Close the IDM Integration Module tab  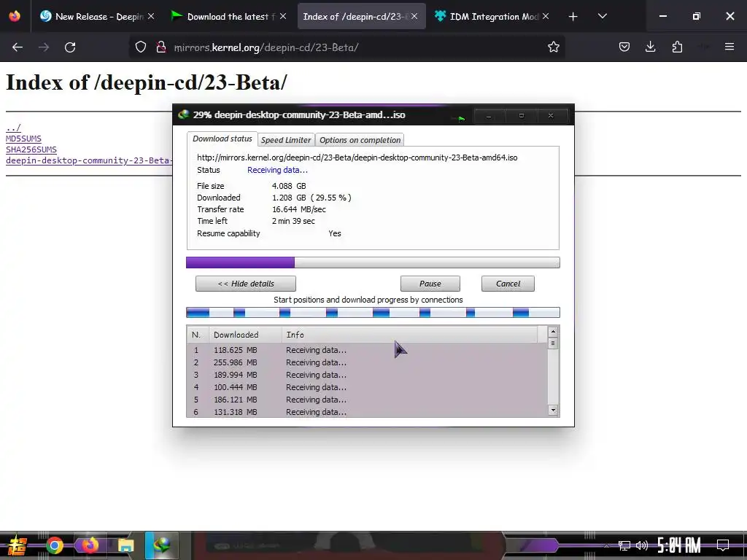pyautogui.click(x=546, y=16)
